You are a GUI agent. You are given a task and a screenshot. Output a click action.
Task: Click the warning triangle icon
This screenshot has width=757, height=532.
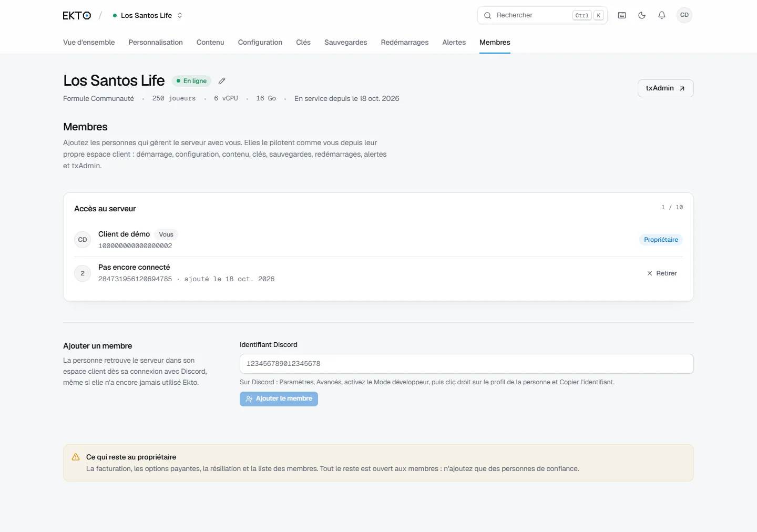click(x=76, y=457)
